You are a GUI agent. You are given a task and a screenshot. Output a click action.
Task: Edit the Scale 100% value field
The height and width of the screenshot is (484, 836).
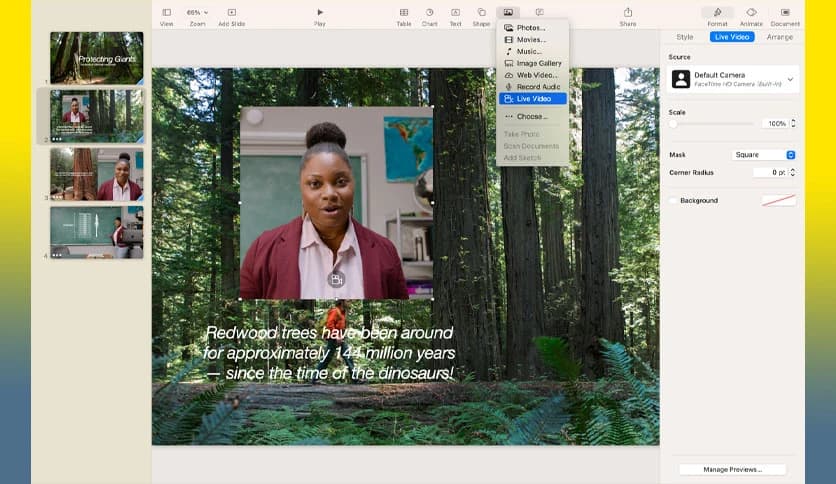point(775,124)
